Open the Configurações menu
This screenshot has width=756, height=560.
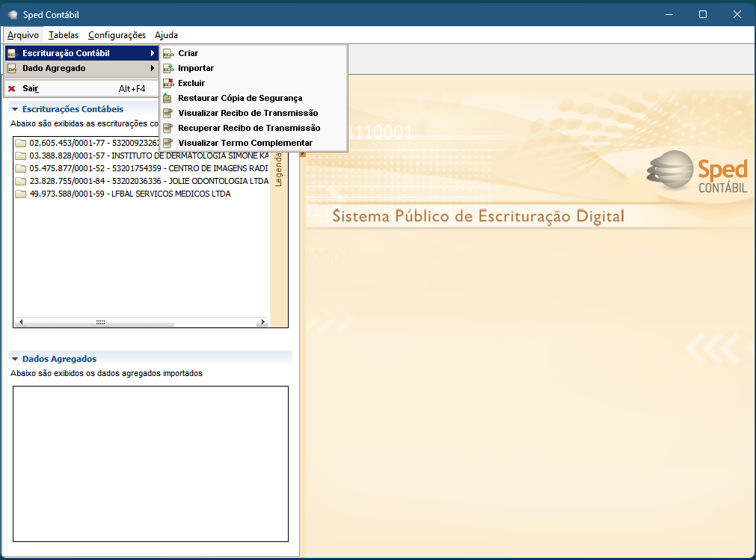pyautogui.click(x=117, y=35)
